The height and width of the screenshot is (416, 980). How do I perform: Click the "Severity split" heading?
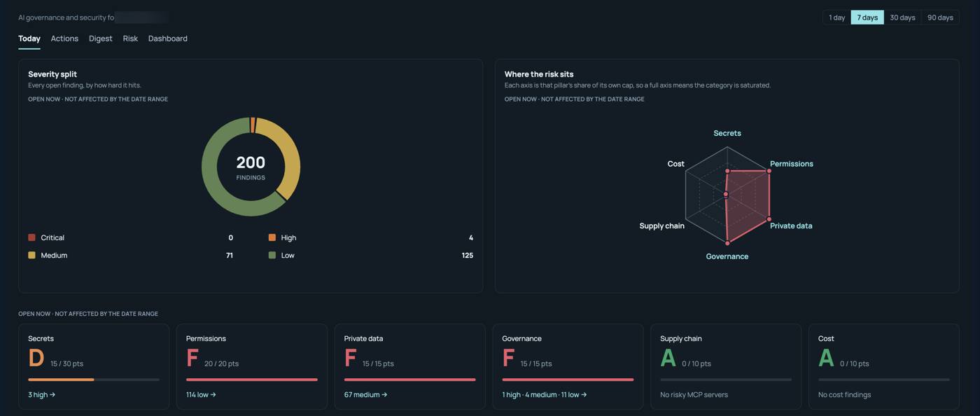pos(52,74)
